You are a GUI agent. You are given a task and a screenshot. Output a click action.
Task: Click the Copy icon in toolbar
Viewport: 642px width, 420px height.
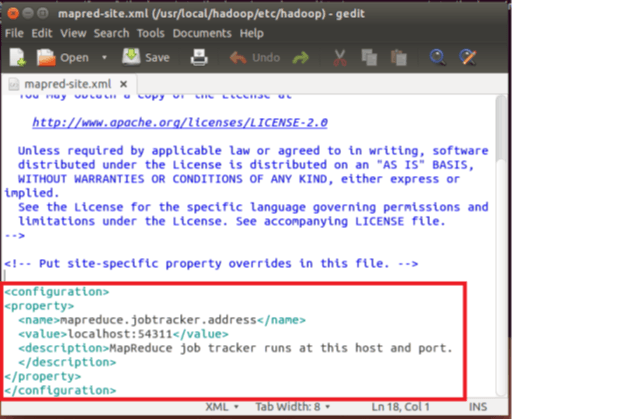(x=369, y=58)
